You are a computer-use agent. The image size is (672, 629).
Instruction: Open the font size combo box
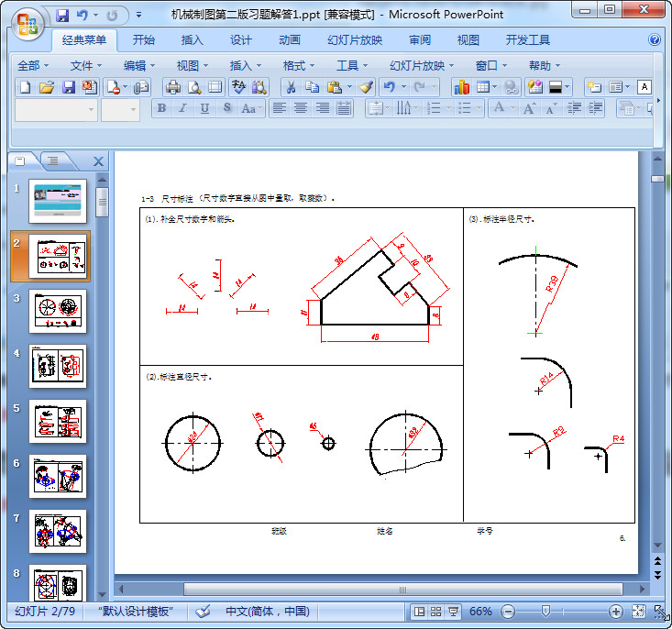click(x=120, y=110)
